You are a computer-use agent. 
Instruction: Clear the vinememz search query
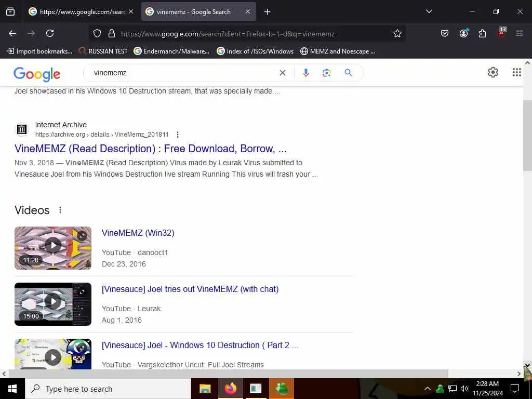[282, 73]
